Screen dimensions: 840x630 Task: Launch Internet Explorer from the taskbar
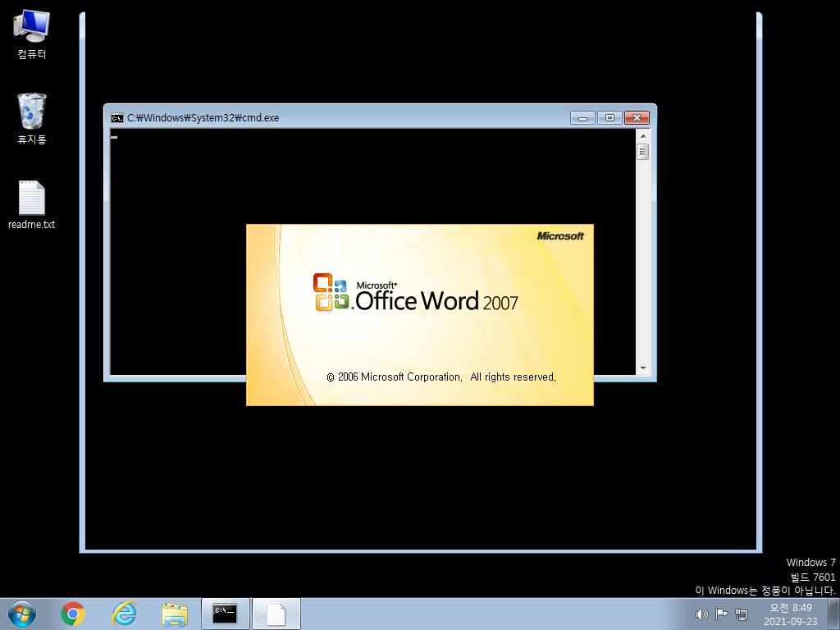point(124,614)
